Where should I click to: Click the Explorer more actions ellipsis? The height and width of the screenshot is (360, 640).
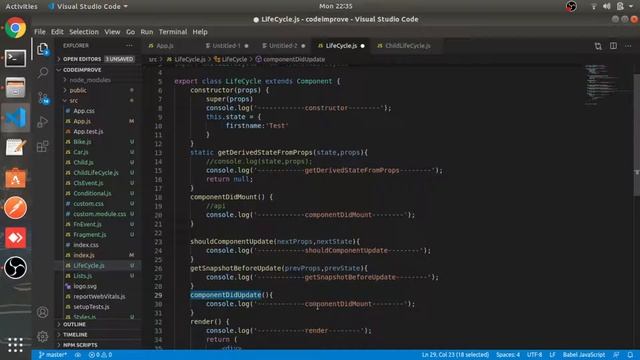point(129,46)
